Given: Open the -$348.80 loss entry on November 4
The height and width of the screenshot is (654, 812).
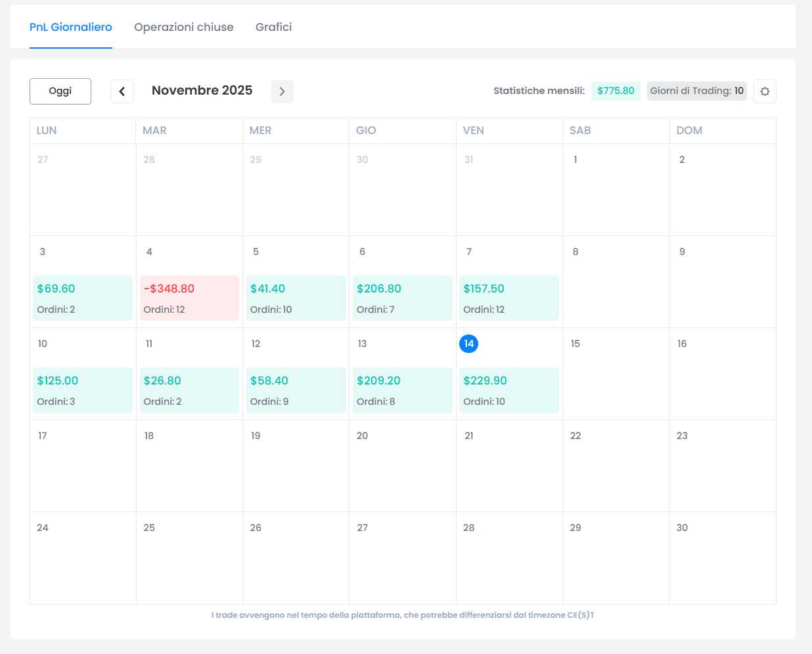Looking at the screenshot, I should (189, 298).
